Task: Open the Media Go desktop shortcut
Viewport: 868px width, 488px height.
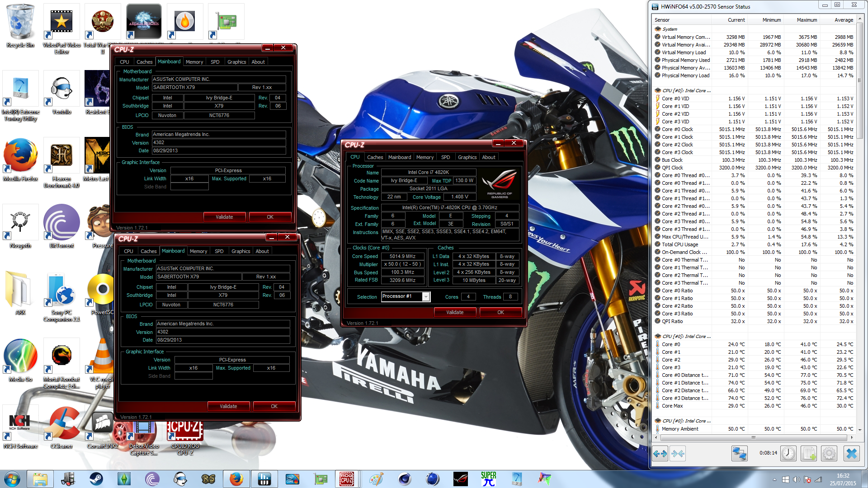Action: (20, 360)
